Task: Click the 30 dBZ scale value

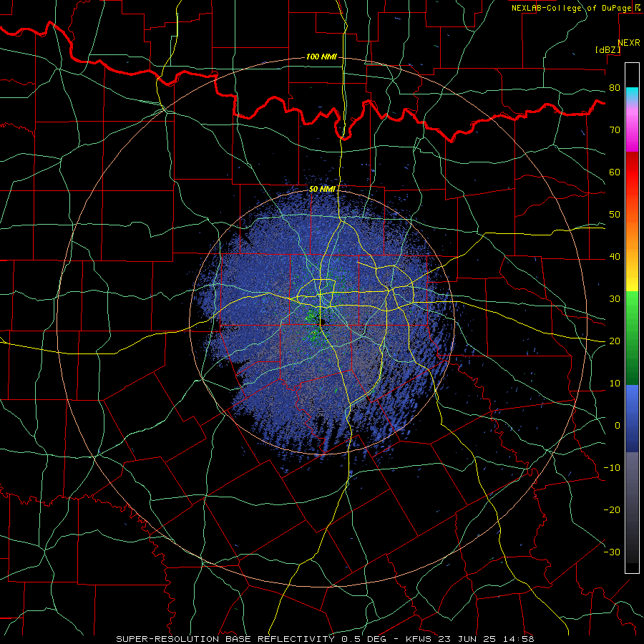Action: 615,299
